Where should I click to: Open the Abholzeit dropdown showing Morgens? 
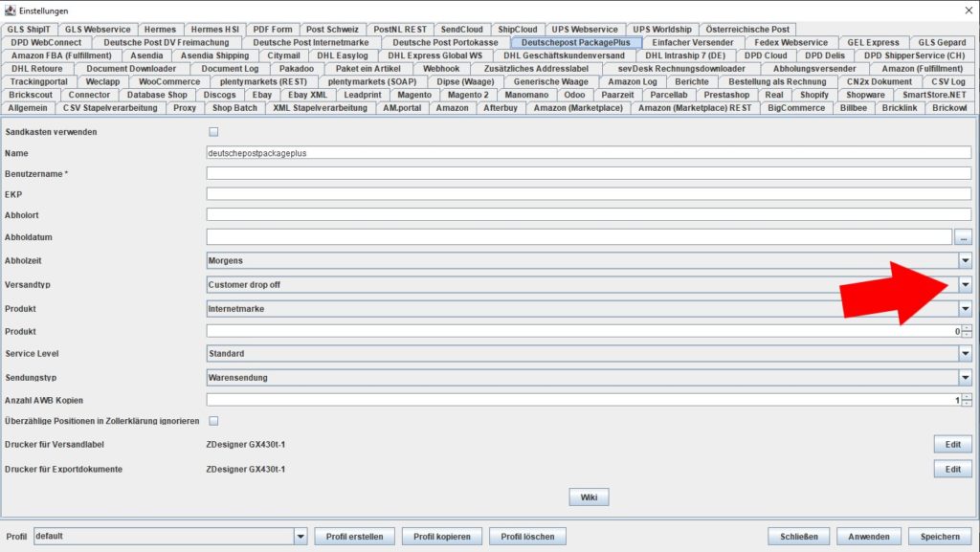tap(589, 260)
